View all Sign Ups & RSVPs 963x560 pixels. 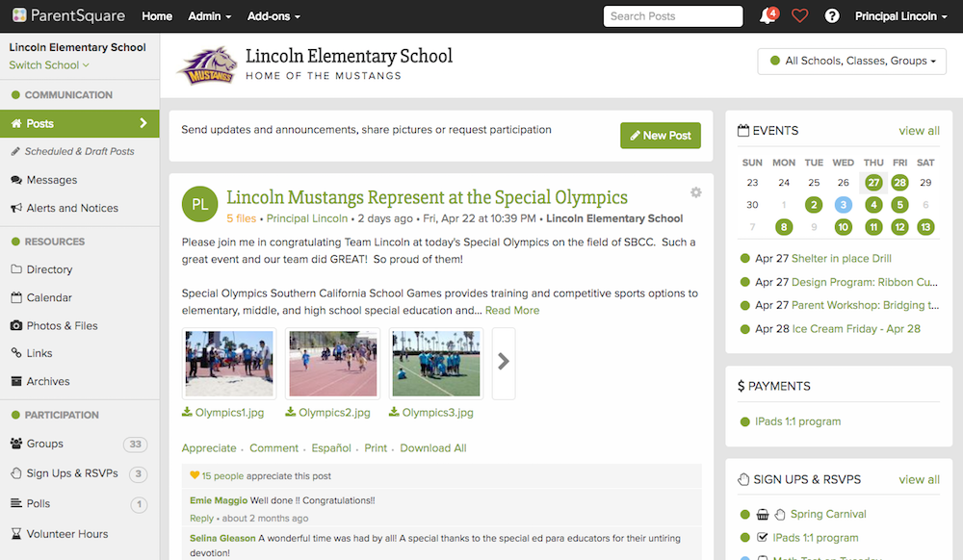919,479
